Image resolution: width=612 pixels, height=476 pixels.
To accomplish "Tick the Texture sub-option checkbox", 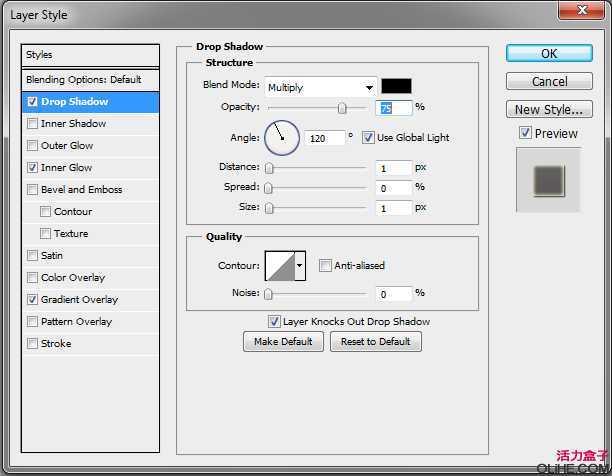I will pos(45,233).
